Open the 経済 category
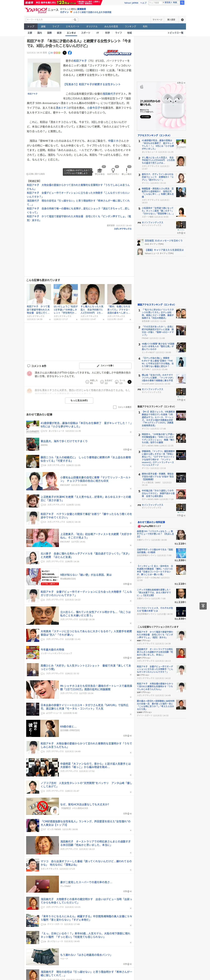This screenshot has width=210, height=980. point(59,33)
